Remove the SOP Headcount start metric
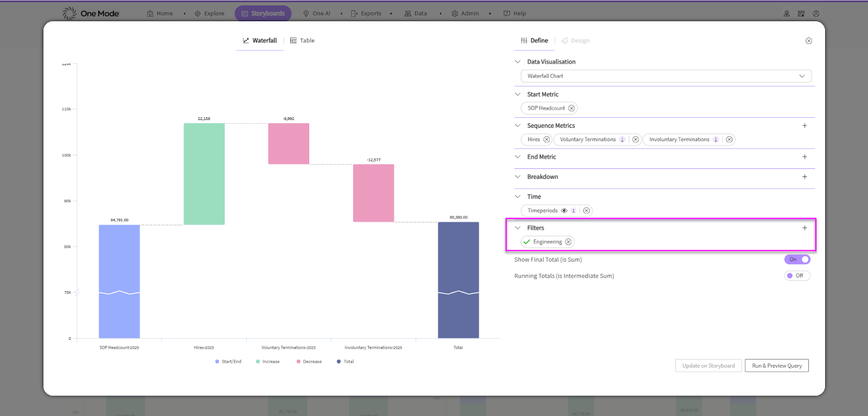 (x=571, y=108)
